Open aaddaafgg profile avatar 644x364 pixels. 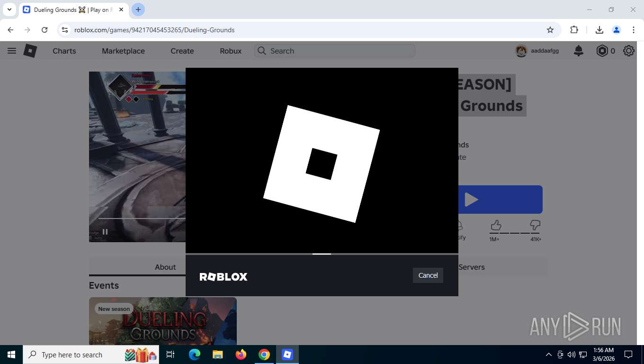[x=521, y=51]
